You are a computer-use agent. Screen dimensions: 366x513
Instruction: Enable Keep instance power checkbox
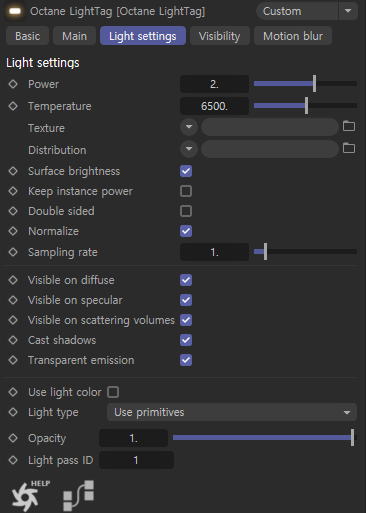coord(186,191)
